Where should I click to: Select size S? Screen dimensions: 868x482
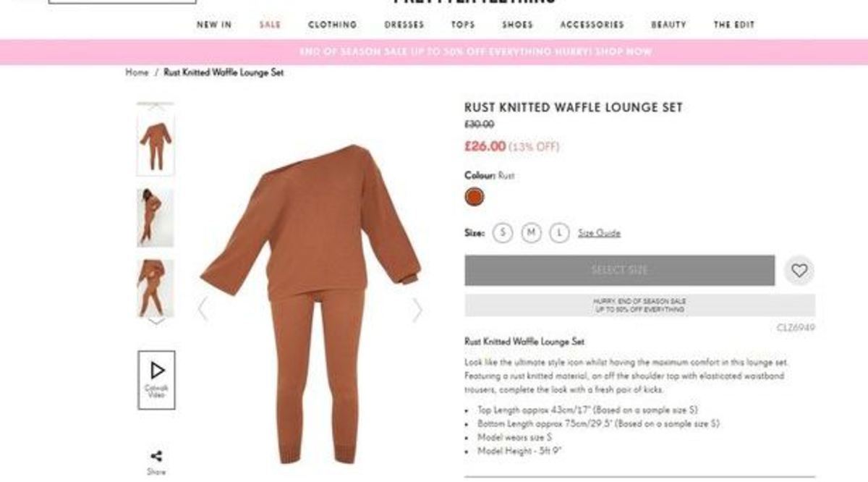[503, 233]
